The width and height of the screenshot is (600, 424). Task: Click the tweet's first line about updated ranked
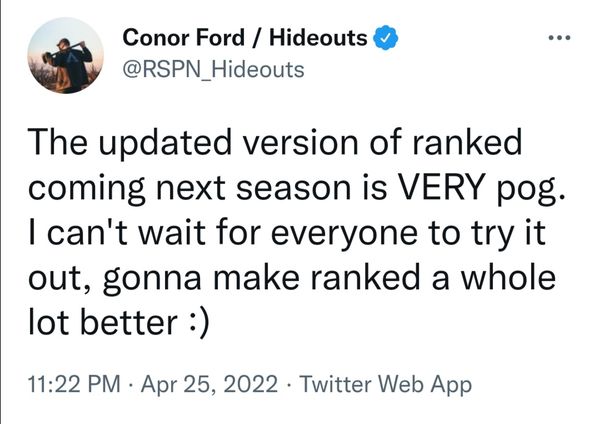[275, 142]
